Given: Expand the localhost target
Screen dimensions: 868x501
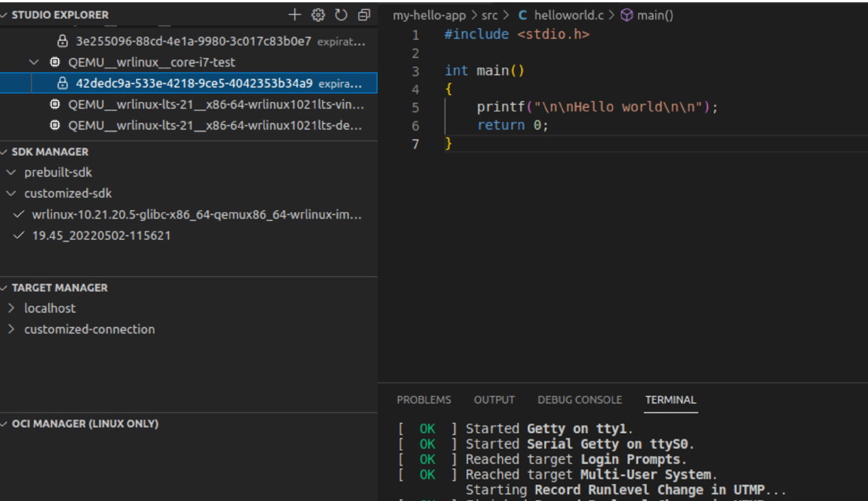Looking at the screenshot, I should click(x=11, y=309).
